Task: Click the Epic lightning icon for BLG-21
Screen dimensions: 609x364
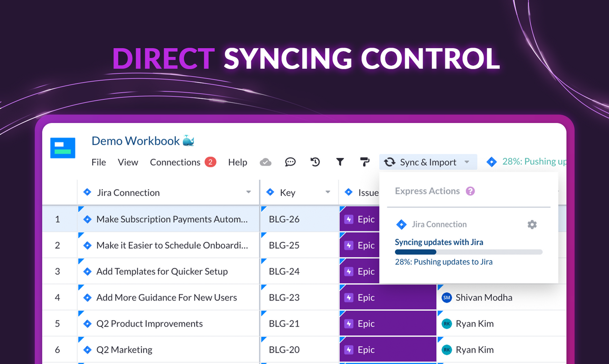Action: 349,324
